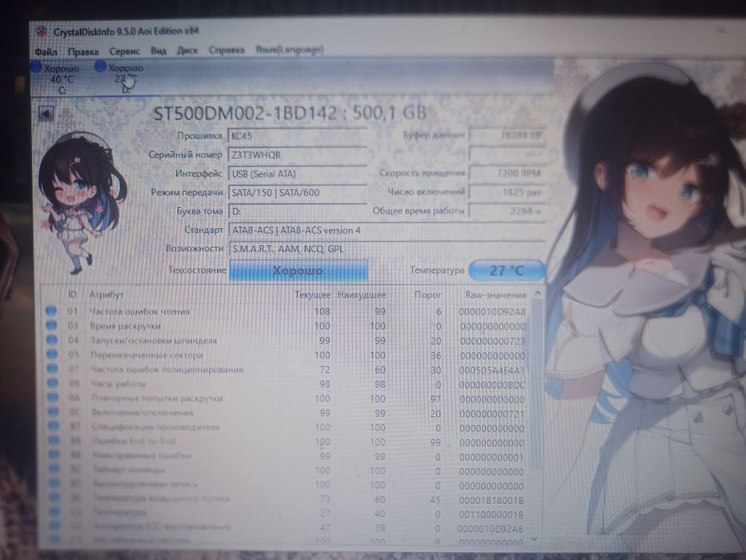The image size is (746, 560).
Task: Open the Сервис menu
Action: click(124, 51)
